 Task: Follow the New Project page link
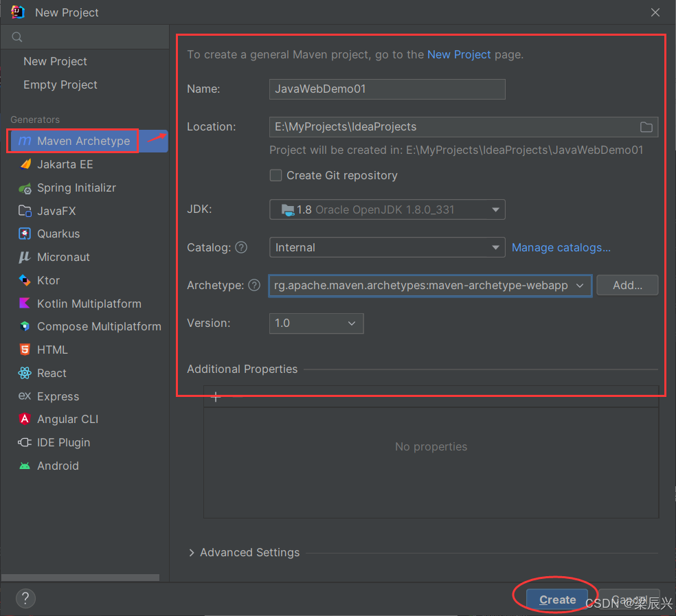pyautogui.click(x=459, y=55)
